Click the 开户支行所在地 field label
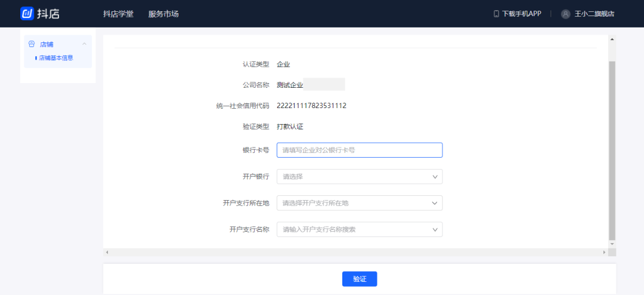 pyautogui.click(x=246, y=203)
